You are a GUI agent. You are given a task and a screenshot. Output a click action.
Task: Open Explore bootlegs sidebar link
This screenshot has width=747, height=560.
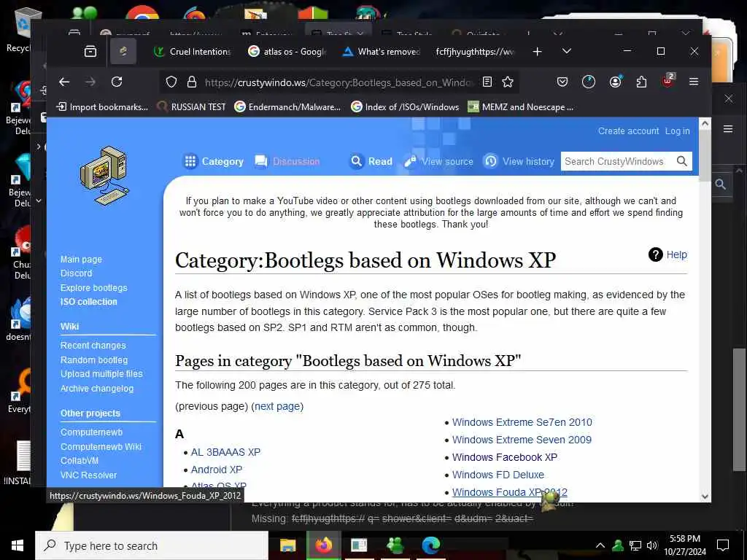[x=94, y=287]
